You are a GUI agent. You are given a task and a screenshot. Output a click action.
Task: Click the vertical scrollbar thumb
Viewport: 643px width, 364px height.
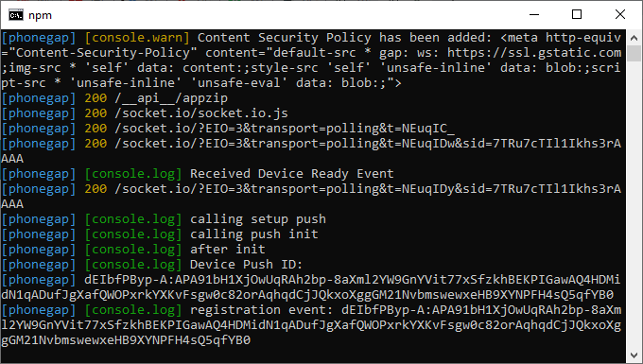(634, 53)
